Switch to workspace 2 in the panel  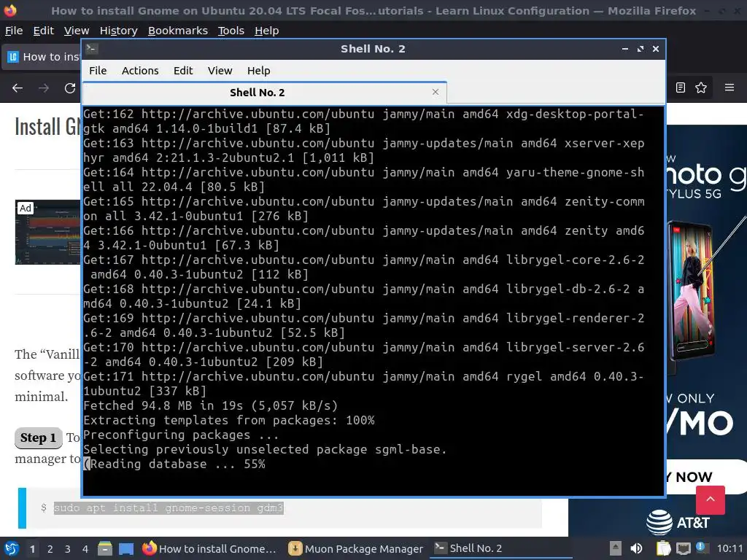click(x=50, y=549)
